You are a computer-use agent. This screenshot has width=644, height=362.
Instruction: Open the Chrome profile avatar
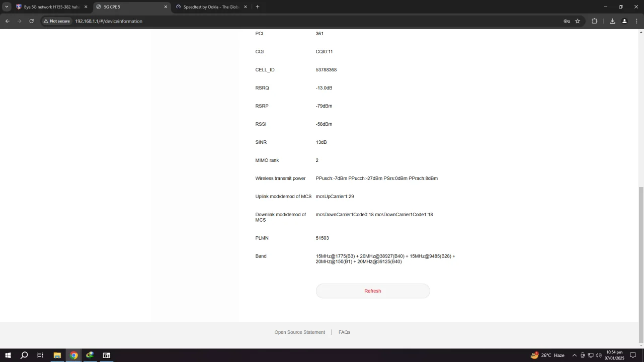[x=624, y=21]
